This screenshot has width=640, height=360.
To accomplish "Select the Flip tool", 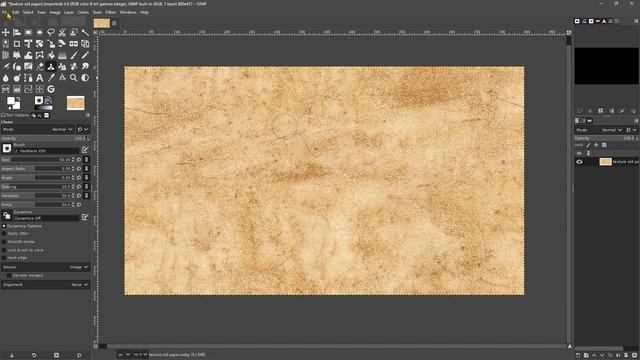I will point(73,44).
